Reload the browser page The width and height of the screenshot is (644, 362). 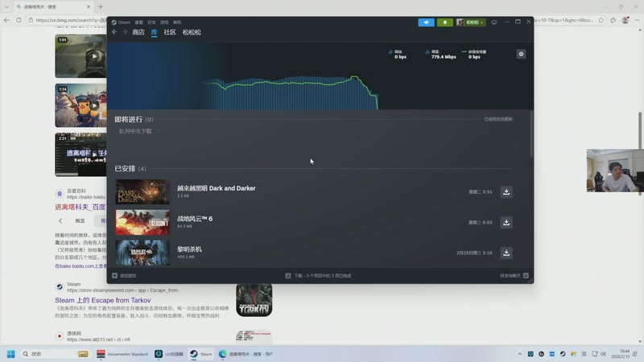tap(19, 19)
